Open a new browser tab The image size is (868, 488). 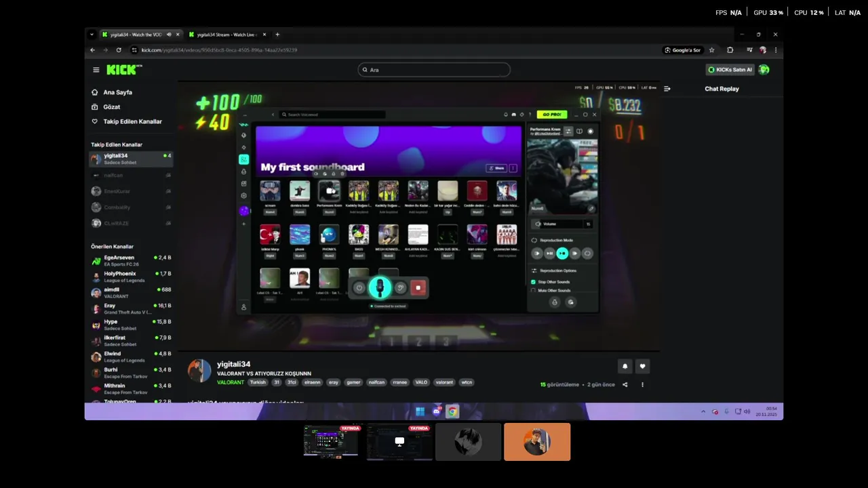coord(277,35)
